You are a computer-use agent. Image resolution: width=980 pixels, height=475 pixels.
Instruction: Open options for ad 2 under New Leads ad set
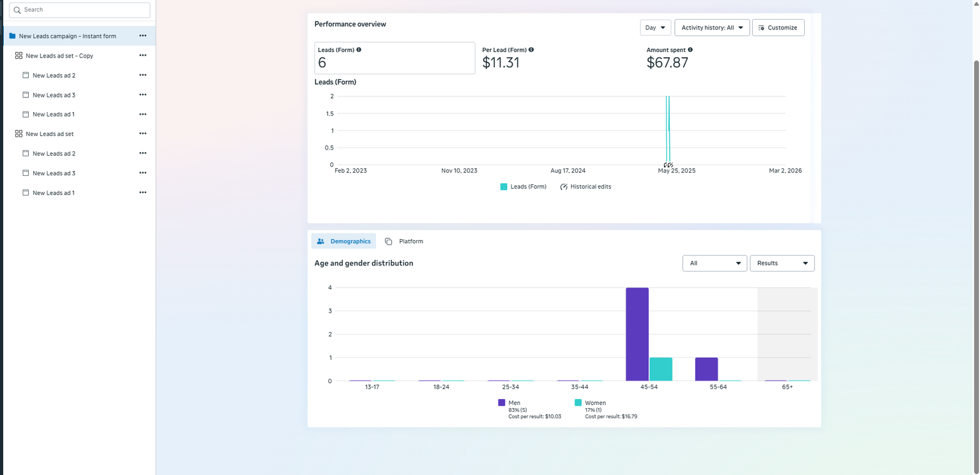pos(143,153)
